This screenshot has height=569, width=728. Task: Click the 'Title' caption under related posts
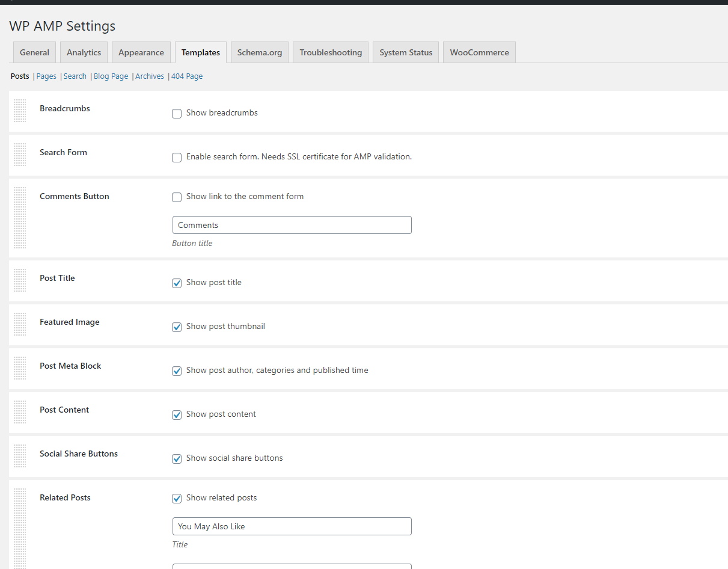coord(180,544)
